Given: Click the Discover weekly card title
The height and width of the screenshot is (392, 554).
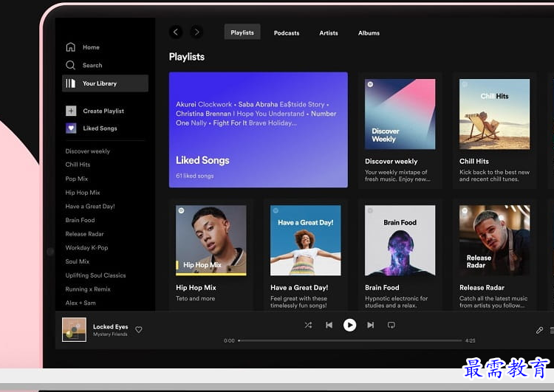Looking at the screenshot, I should tap(391, 162).
